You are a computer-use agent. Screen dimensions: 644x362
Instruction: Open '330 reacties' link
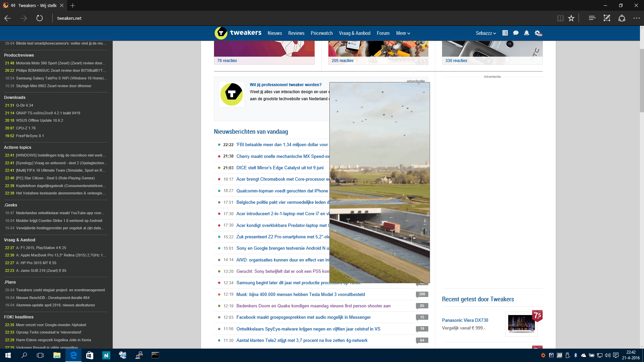pyautogui.click(x=456, y=61)
